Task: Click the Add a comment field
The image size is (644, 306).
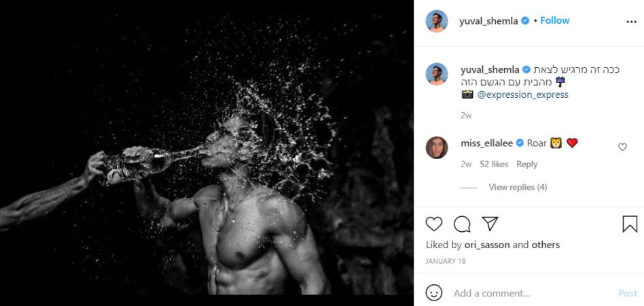Action: pyautogui.click(x=530, y=293)
